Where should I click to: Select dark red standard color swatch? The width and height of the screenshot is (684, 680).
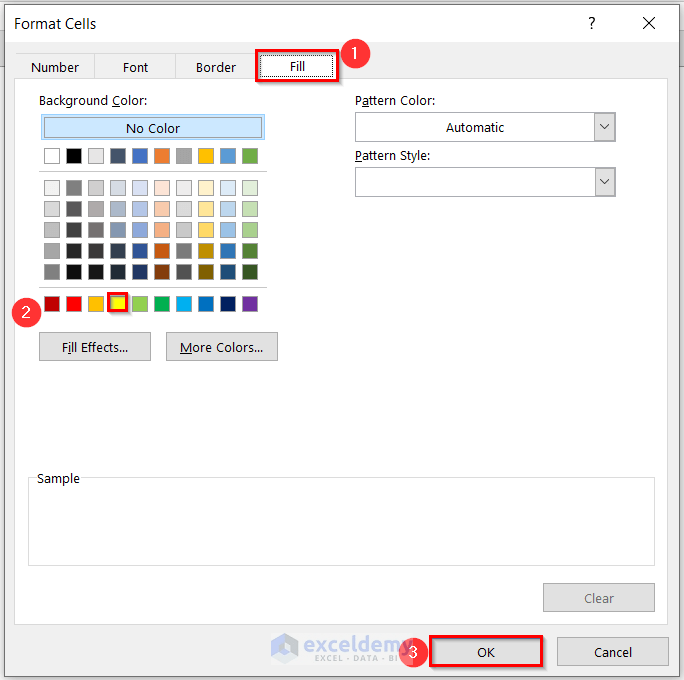[x=52, y=304]
